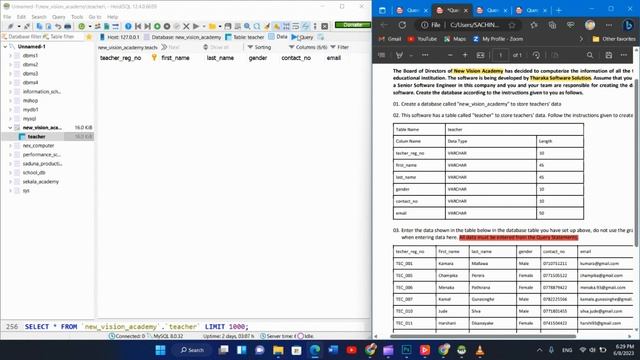The width and height of the screenshot is (640, 360).
Task: Click the green Donate button
Action: 352,25
